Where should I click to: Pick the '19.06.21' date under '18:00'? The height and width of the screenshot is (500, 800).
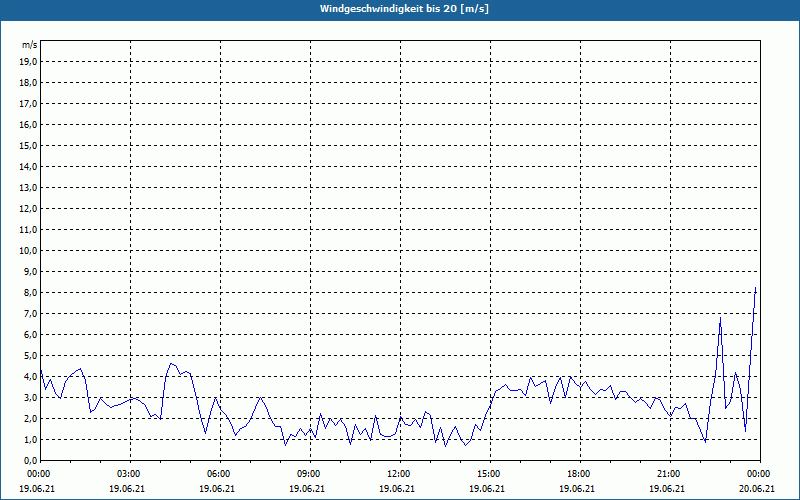coord(577,488)
